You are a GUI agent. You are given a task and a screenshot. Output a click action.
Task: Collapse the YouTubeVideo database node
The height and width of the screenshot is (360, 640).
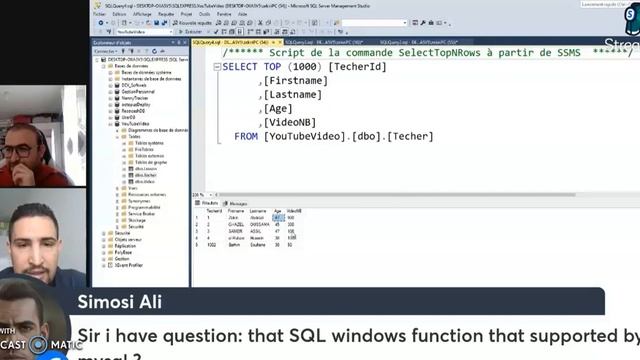pos(111,124)
